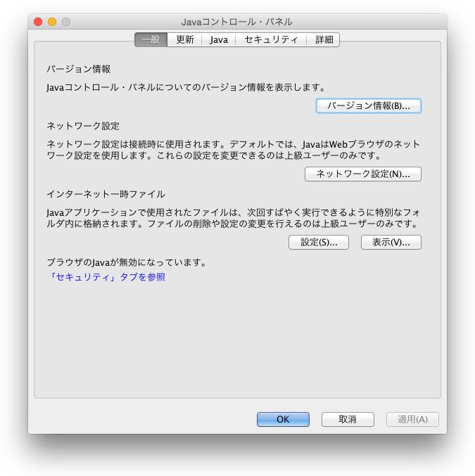Image resolution: width=475 pixels, height=476 pixels.
Task: Go to the セキュリティ tab
Action: point(271,40)
